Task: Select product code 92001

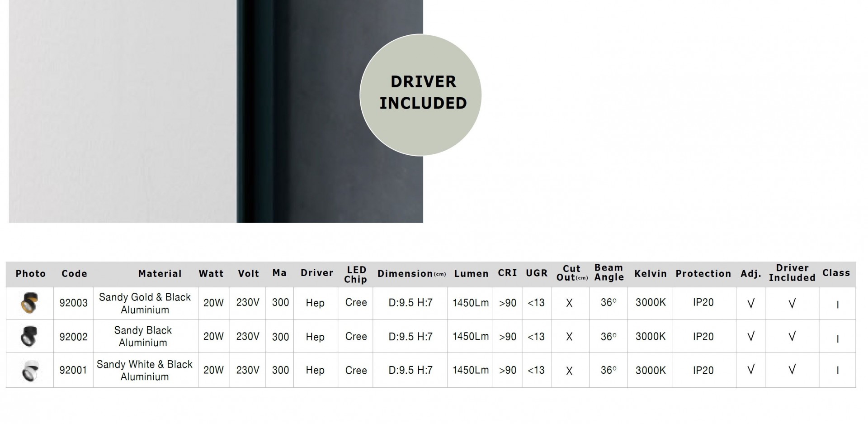Action: (73, 370)
